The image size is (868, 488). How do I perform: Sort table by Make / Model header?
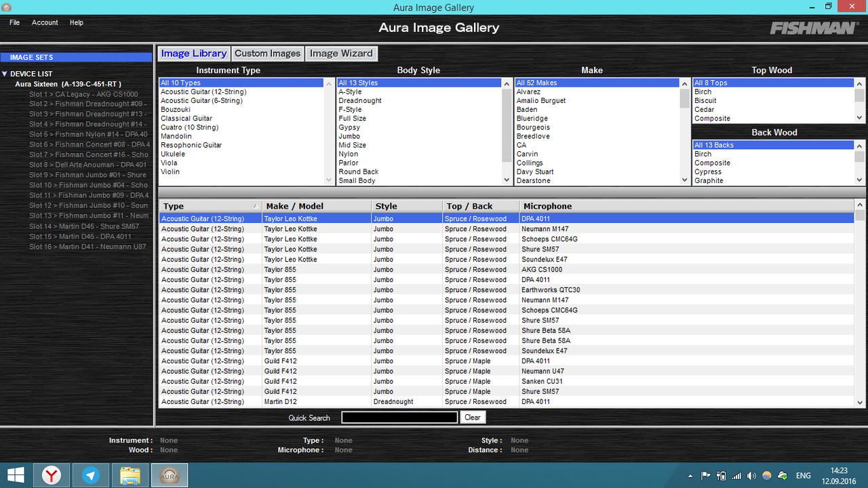click(x=317, y=206)
